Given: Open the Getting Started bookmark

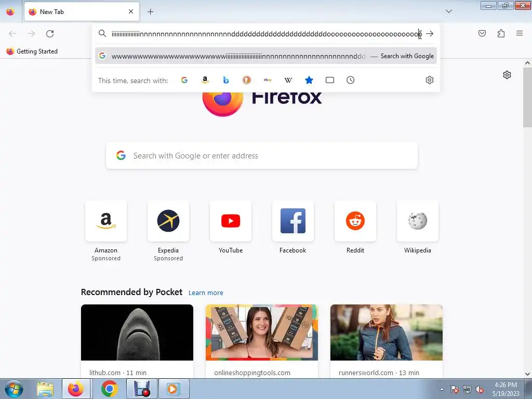Looking at the screenshot, I should [x=32, y=51].
